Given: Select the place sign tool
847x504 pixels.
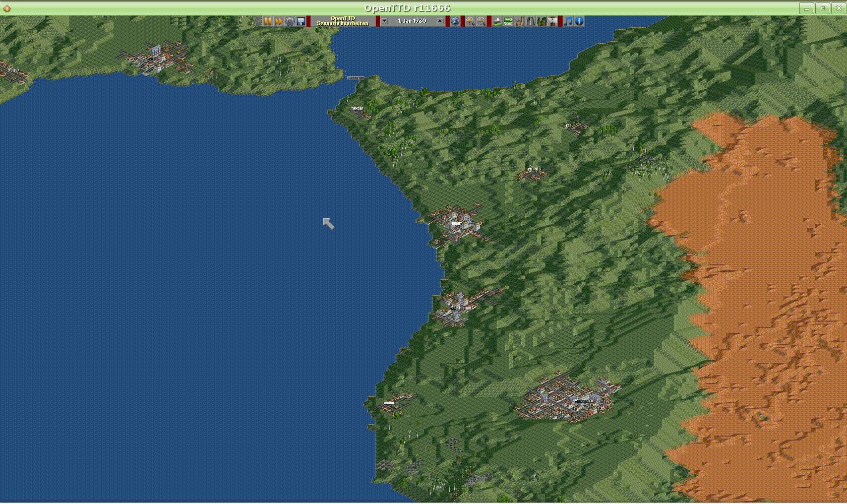Looking at the screenshot, I should [x=553, y=21].
